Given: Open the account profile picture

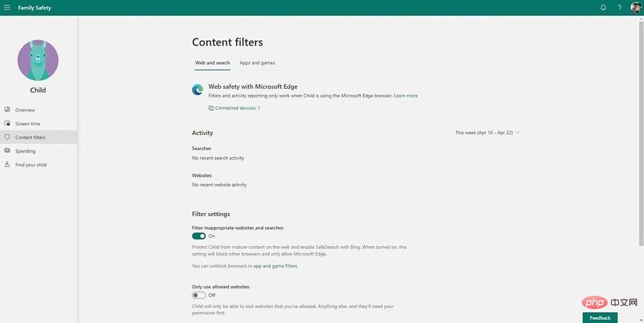Looking at the screenshot, I should point(635,8).
